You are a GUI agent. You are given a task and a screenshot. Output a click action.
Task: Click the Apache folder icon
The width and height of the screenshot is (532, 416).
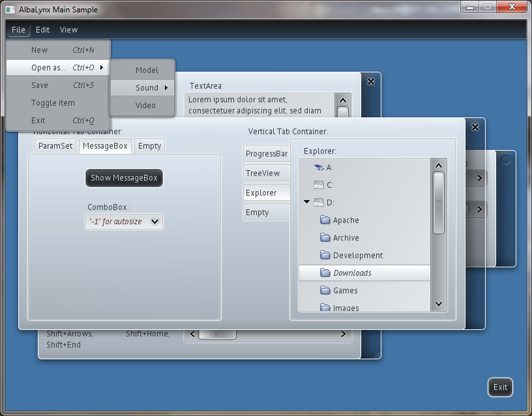pos(325,220)
